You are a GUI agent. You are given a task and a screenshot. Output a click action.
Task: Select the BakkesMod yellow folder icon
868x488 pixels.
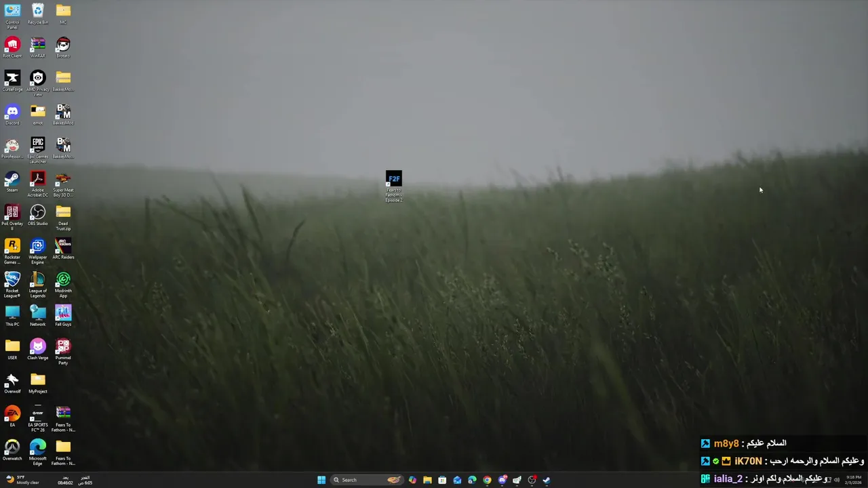(x=63, y=81)
